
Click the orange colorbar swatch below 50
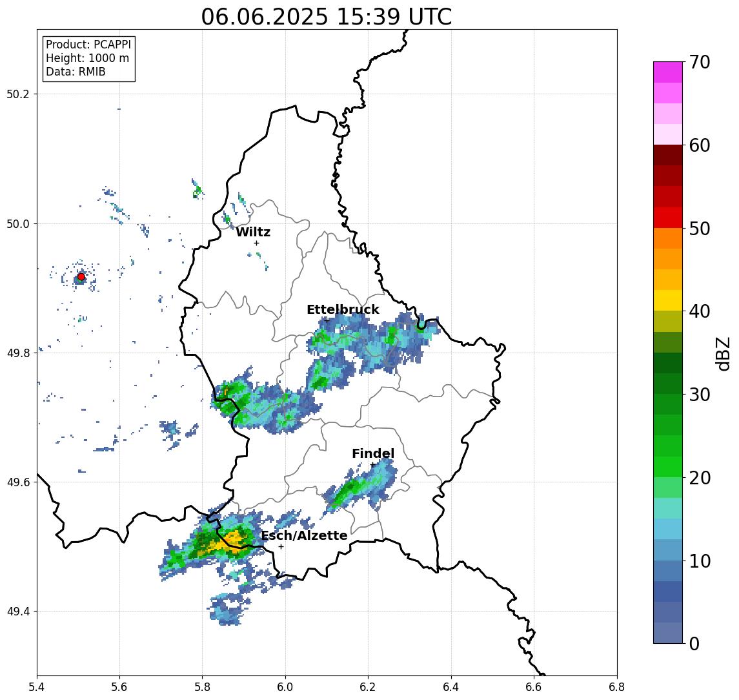coord(668,238)
